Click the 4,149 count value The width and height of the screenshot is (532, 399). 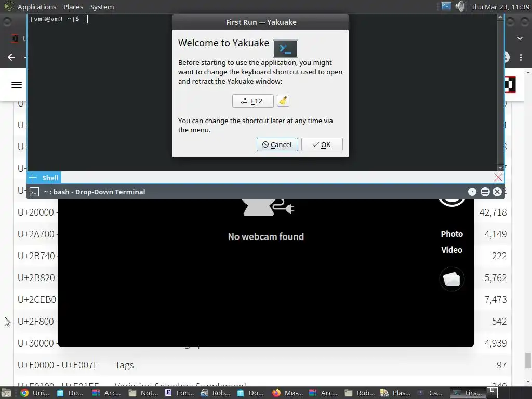[495, 234]
